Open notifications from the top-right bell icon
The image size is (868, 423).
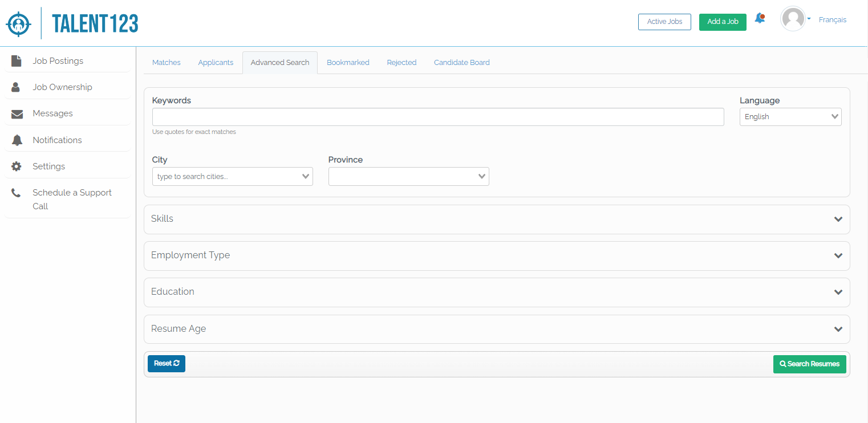pyautogui.click(x=760, y=18)
